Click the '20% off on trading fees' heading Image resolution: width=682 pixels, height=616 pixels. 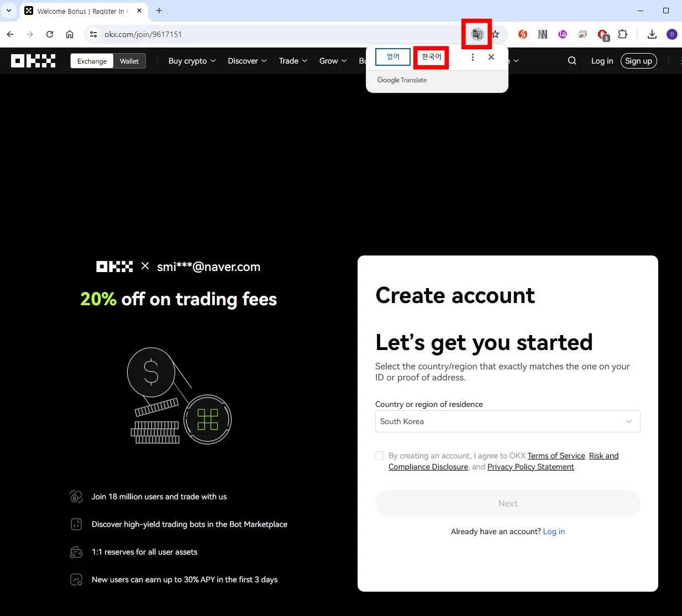click(179, 299)
